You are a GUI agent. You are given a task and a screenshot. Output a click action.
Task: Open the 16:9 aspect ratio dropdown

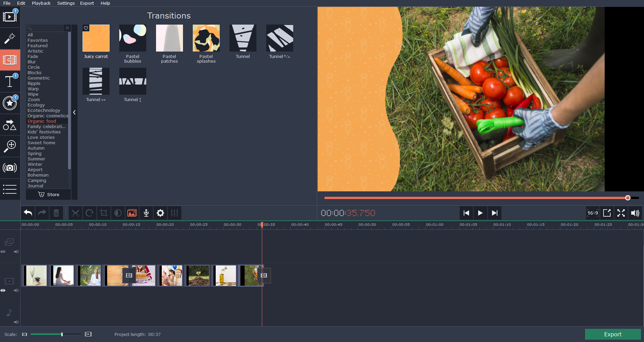pyautogui.click(x=592, y=213)
